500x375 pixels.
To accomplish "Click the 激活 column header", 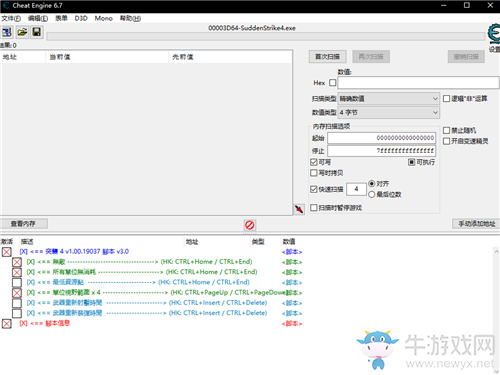I will coord(7,242).
